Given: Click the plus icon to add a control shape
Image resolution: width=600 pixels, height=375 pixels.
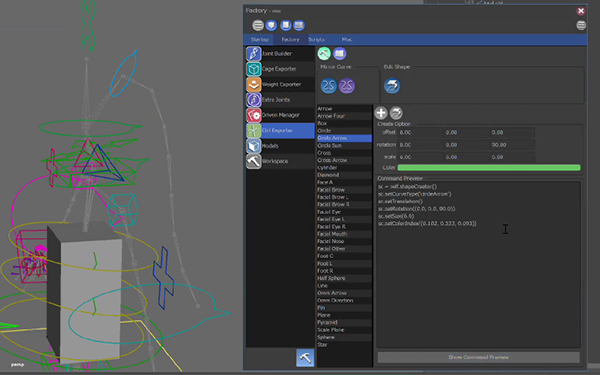Looking at the screenshot, I should [x=381, y=113].
